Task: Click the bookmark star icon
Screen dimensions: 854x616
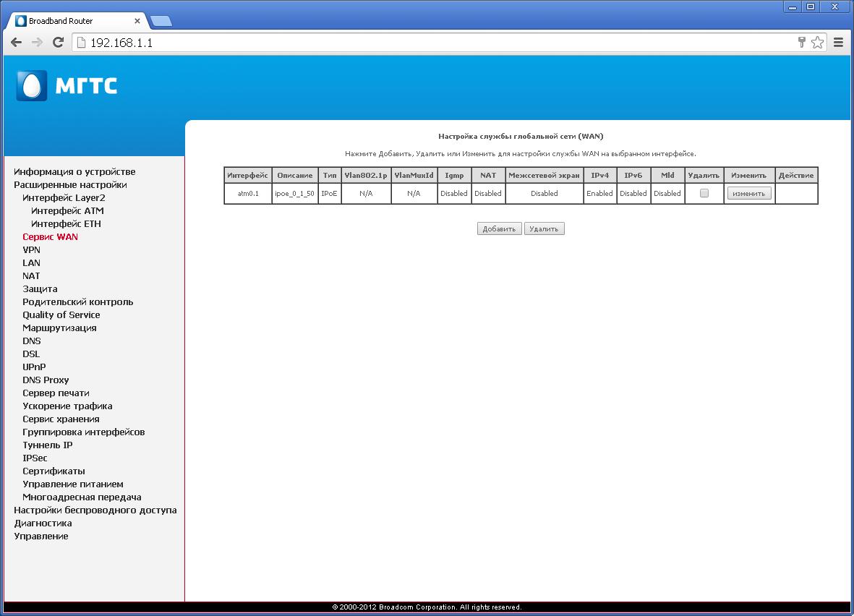Action: [x=817, y=43]
